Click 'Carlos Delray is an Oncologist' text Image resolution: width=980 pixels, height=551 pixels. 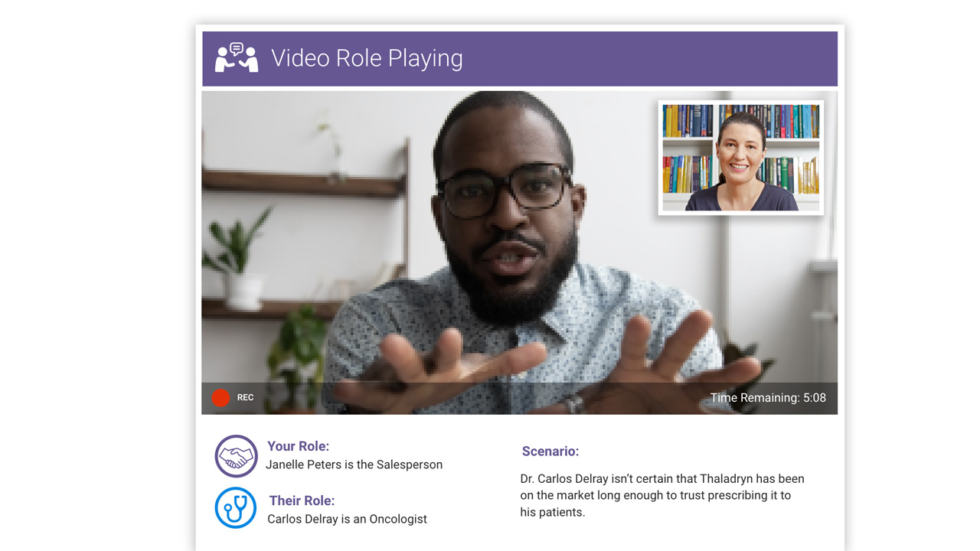[347, 519]
